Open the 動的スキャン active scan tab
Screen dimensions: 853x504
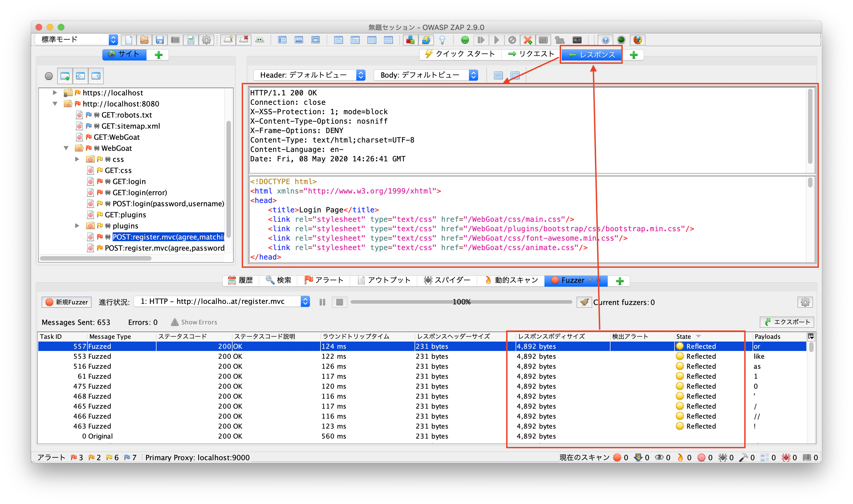[511, 280]
